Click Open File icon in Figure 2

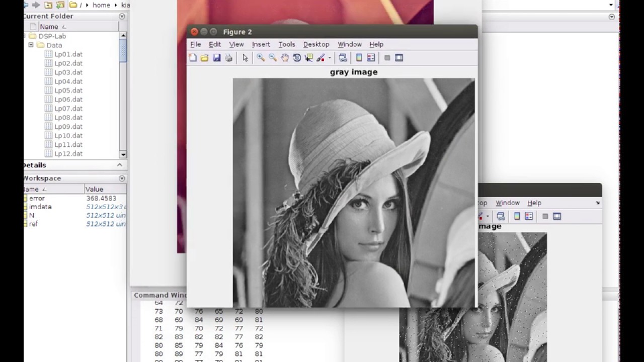click(204, 58)
